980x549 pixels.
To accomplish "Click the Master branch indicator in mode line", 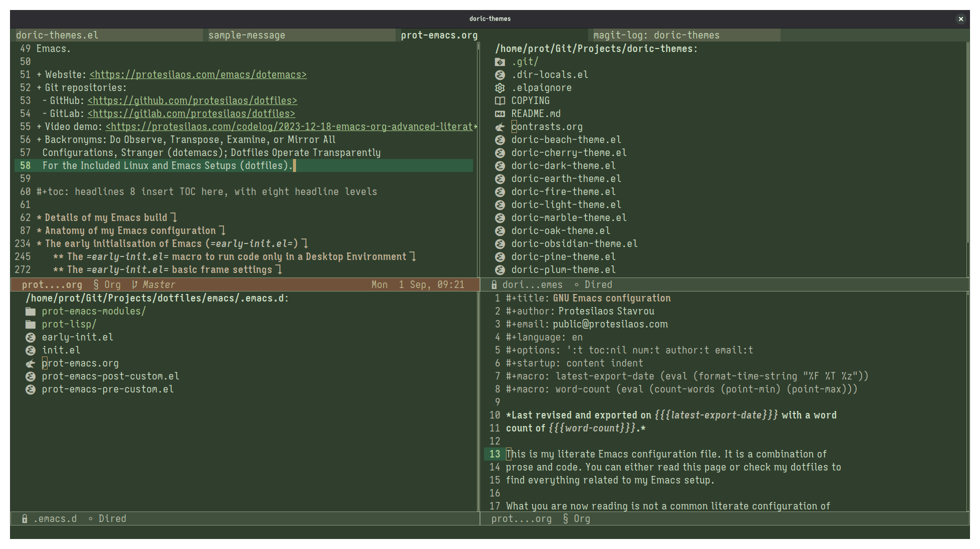I will click(x=159, y=284).
